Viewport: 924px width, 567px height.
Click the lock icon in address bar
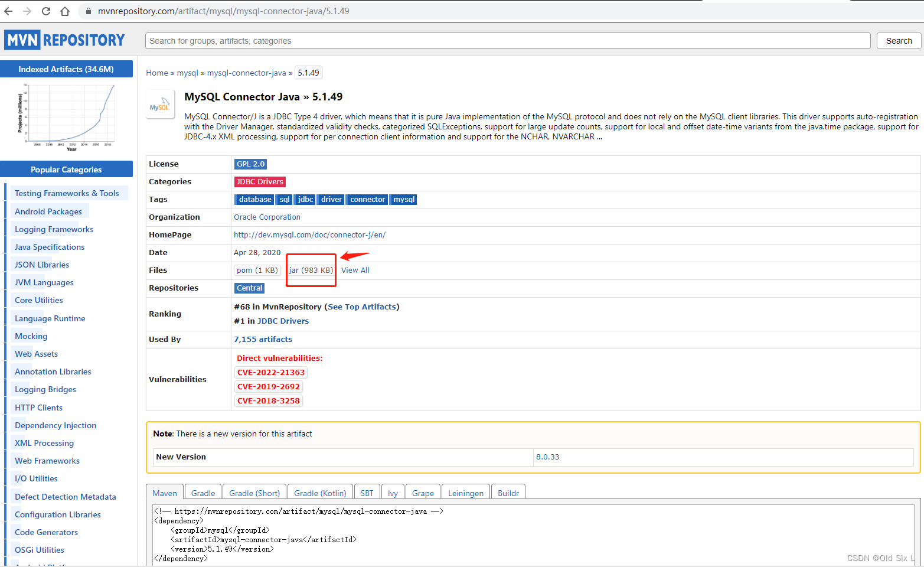[89, 11]
